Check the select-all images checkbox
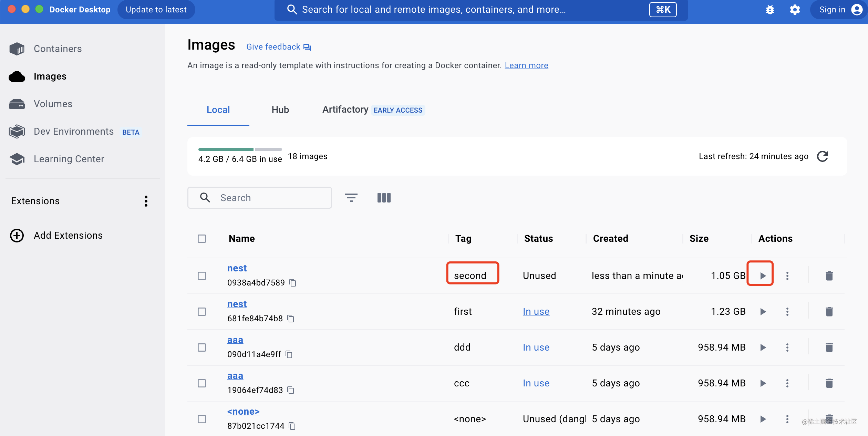868x436 pixels. [202, 239]
